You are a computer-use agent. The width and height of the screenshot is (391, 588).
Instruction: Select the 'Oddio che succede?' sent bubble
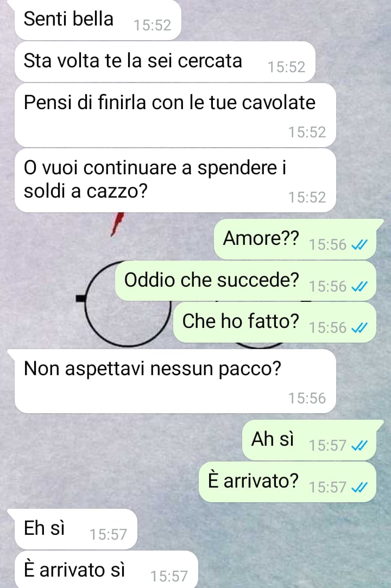tap(245, 281)
